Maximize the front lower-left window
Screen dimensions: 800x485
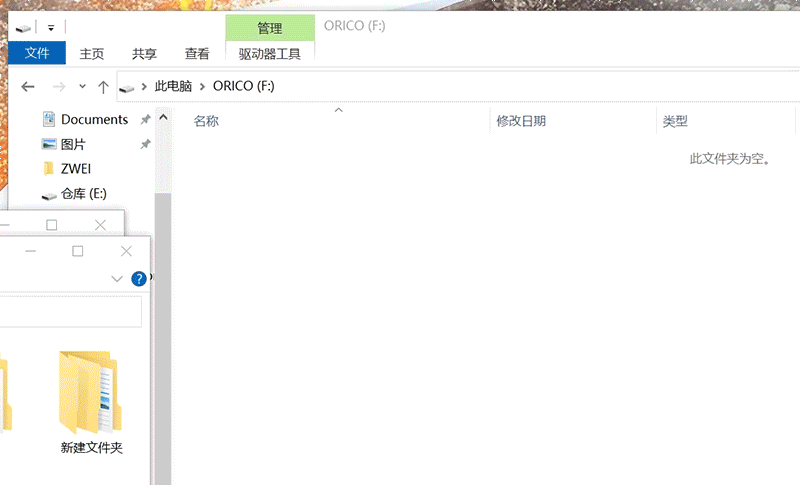tap(78, 251)
